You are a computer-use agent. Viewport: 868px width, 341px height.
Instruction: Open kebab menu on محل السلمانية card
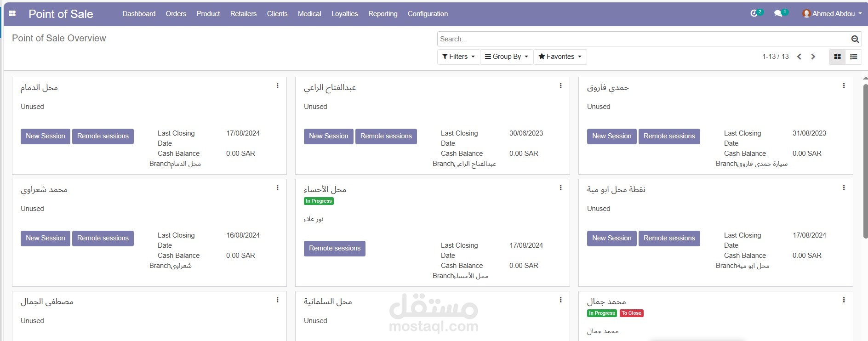point(560,300)
